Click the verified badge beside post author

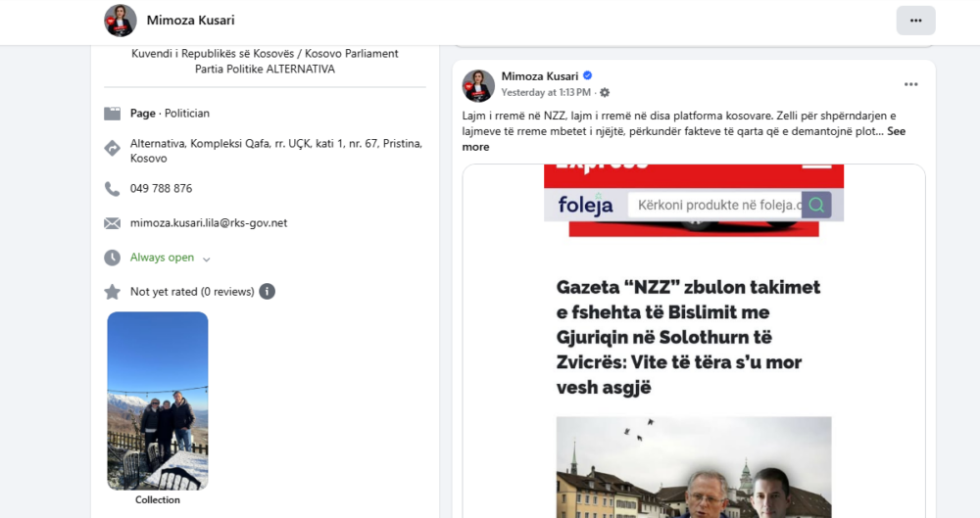click(588, 75)
